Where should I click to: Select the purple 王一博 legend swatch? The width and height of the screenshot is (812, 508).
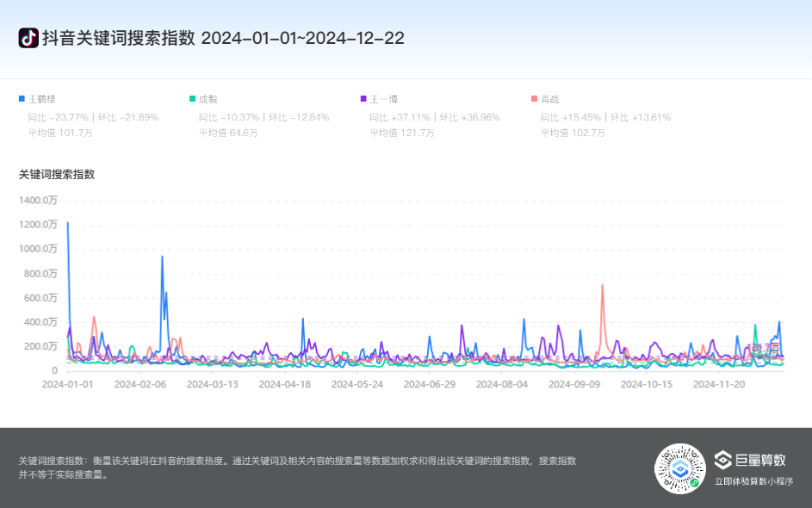pyautogui.click(x=363, y=98)
